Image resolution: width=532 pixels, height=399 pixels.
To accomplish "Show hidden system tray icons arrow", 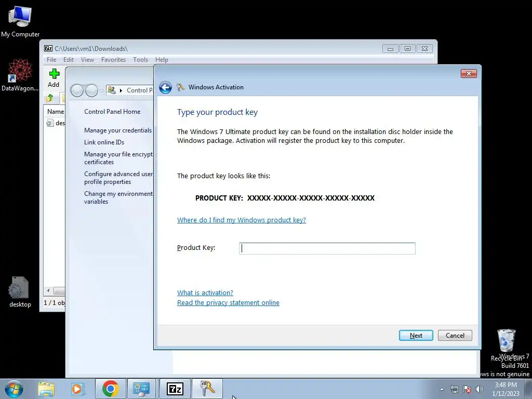I will (442, 389).
